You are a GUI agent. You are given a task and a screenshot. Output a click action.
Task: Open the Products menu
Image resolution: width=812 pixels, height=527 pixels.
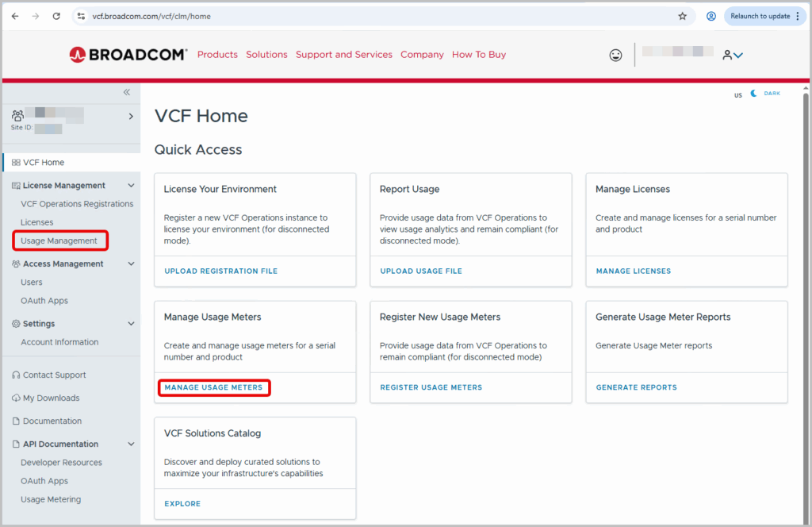[x=217, y=55]
